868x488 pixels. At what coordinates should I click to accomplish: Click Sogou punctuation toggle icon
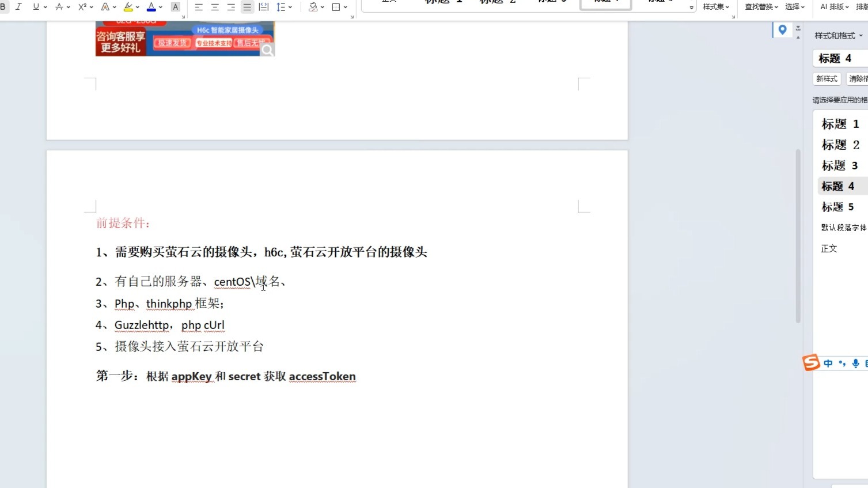[x=842, y=363]
